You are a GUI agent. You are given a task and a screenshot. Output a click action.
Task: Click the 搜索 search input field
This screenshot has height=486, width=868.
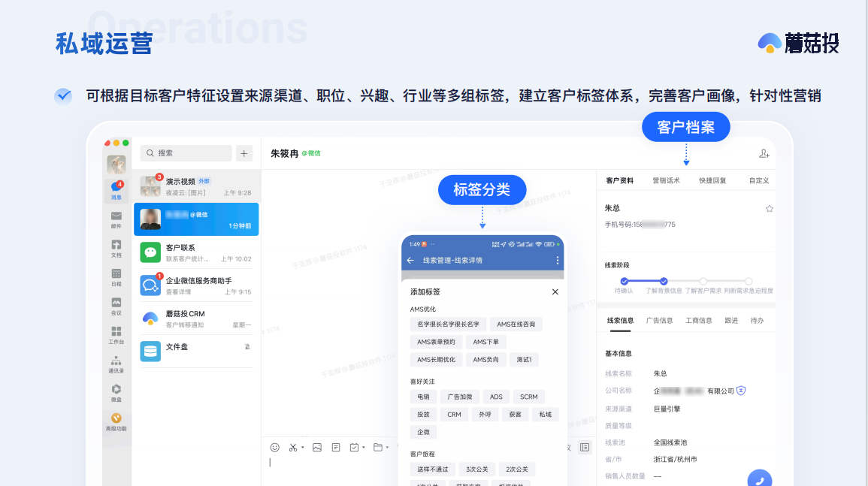pos(186,153)
